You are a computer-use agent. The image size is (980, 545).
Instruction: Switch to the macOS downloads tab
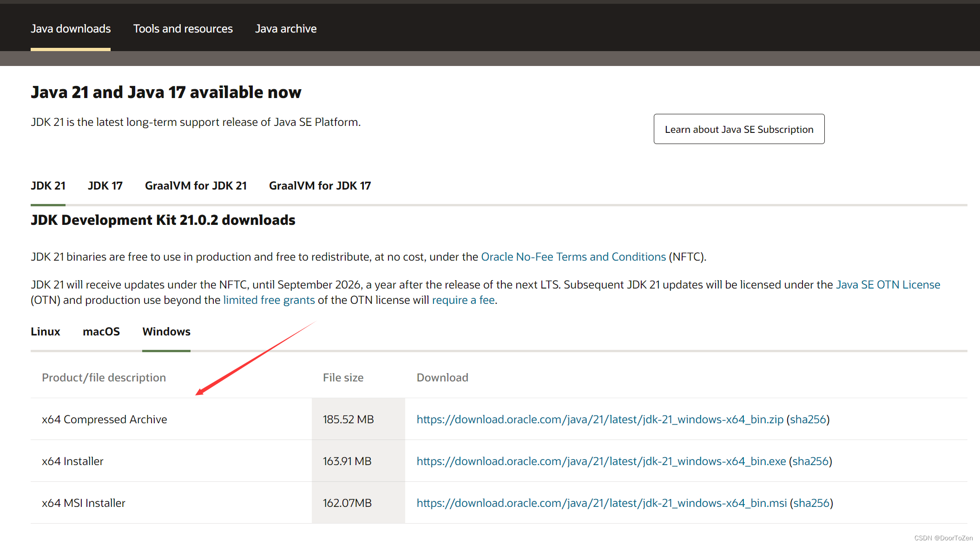click(101, 332)
